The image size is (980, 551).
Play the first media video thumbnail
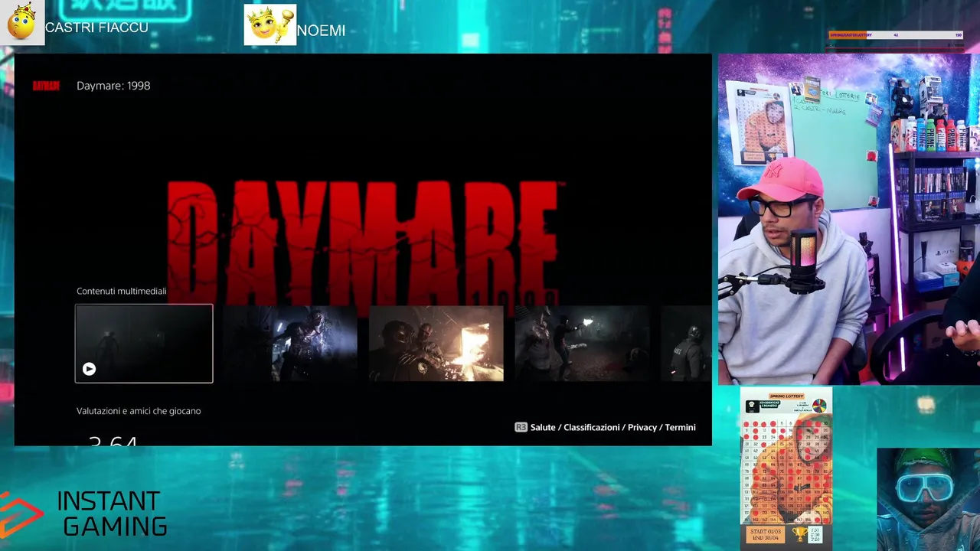pos(144,344)
